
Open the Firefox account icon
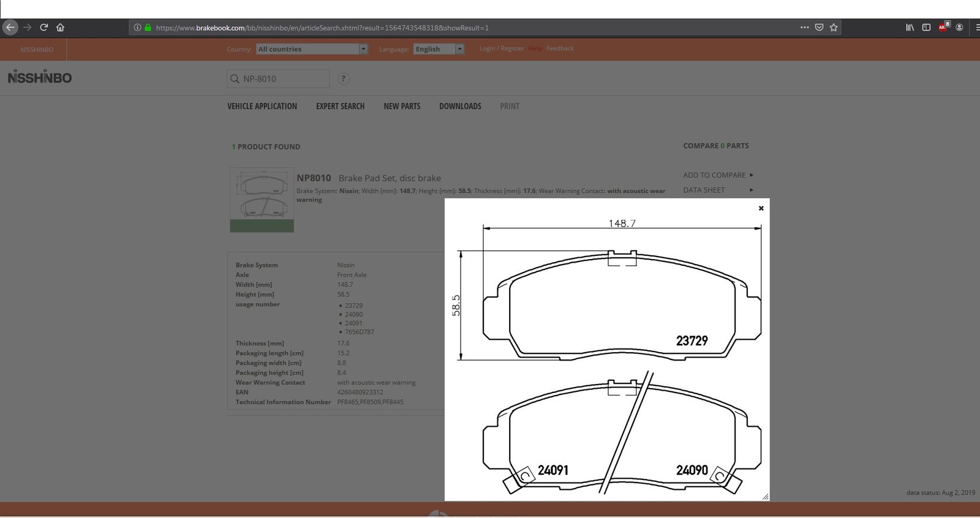point(959,28)
